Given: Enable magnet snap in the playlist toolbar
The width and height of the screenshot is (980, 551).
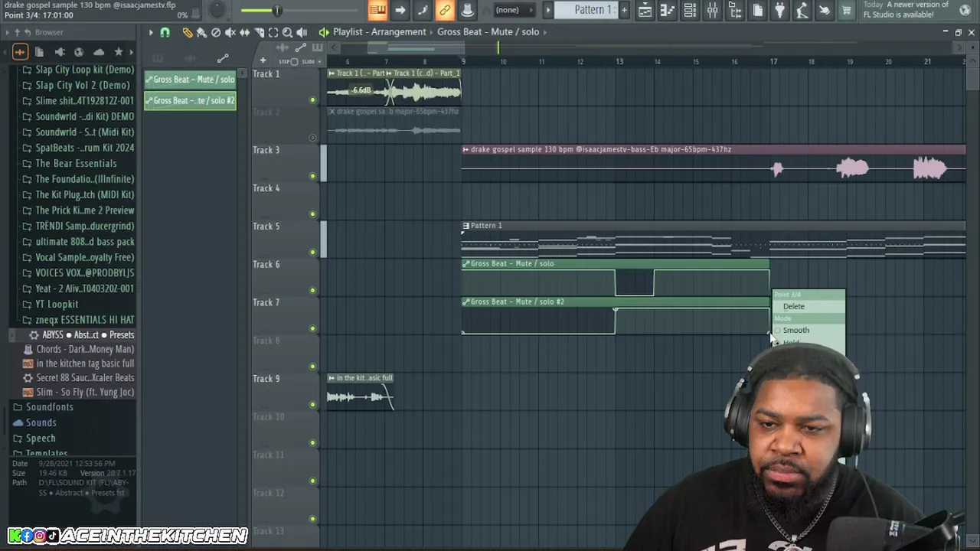Looking at the screenshot, I should point(165,32).
